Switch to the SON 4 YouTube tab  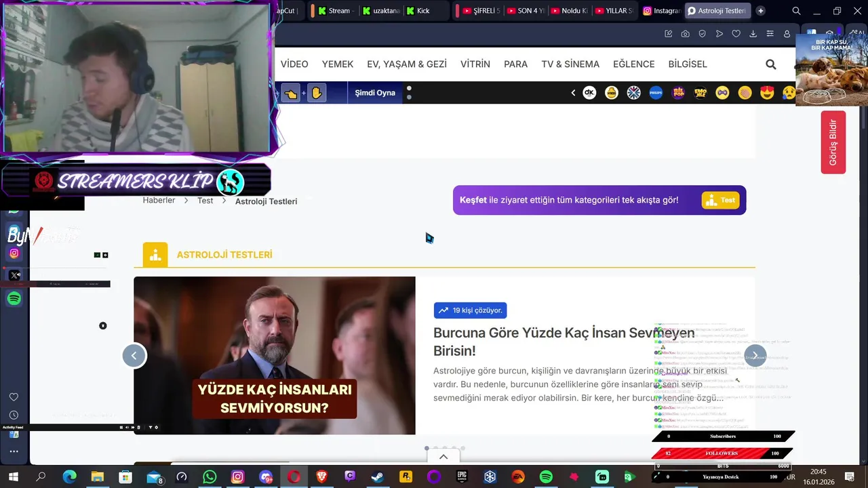tap(526, 11)
